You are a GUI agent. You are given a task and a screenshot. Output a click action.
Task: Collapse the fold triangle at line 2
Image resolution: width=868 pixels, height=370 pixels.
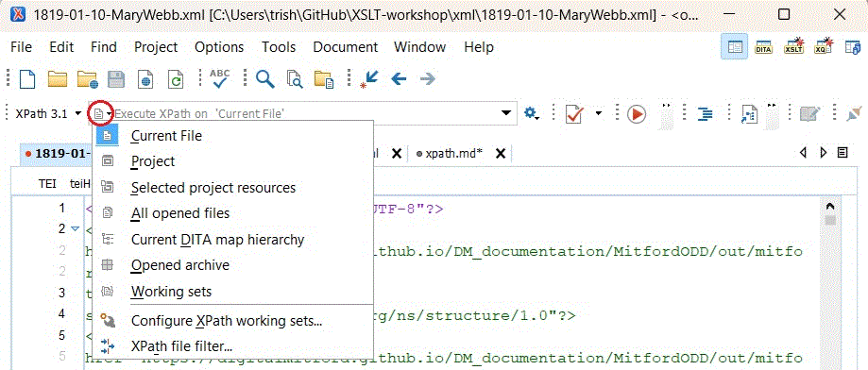click(76, 229)
